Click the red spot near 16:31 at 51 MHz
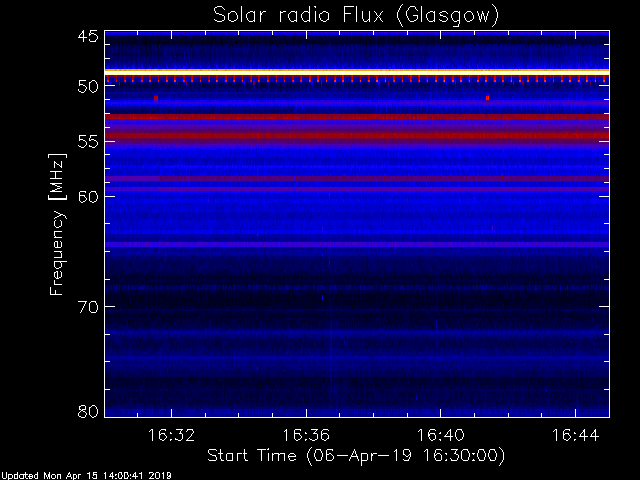Image resolution: width=640 pixels, height=480 pixels. pyautogui.click(x=156, y=98)
